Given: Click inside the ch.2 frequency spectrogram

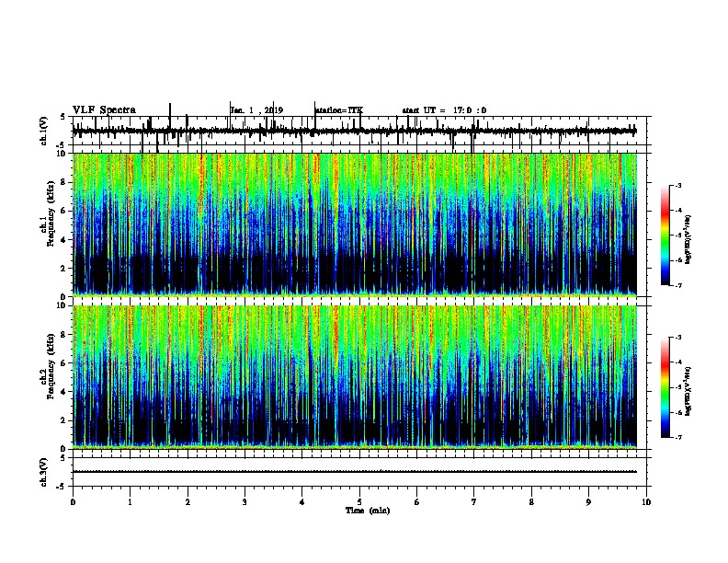Looking at the screenshot, I should coord(355,377).
